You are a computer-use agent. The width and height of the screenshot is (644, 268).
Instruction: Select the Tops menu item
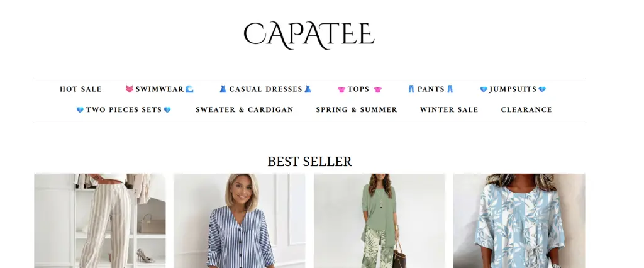(x=359, y=89)
